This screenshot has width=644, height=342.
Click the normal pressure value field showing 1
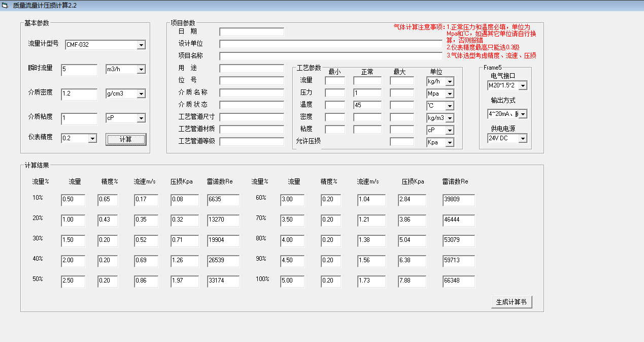(366, 93)
